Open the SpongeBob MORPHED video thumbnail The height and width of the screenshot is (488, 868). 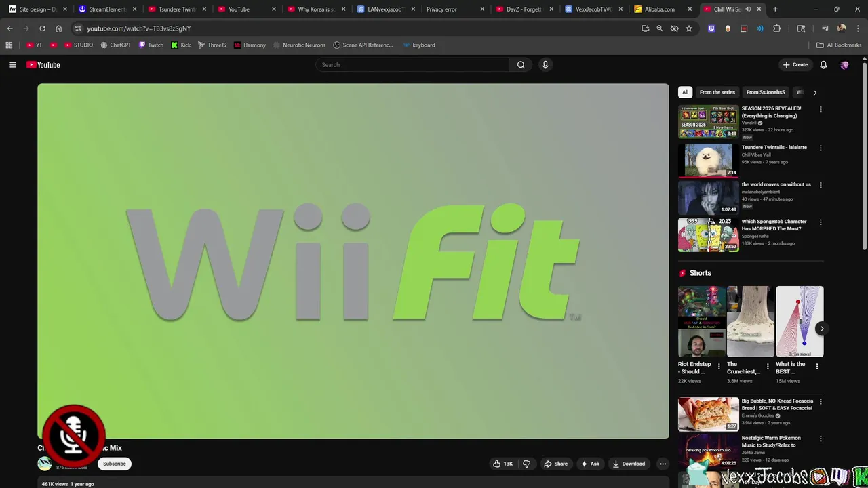click(708, 235)
